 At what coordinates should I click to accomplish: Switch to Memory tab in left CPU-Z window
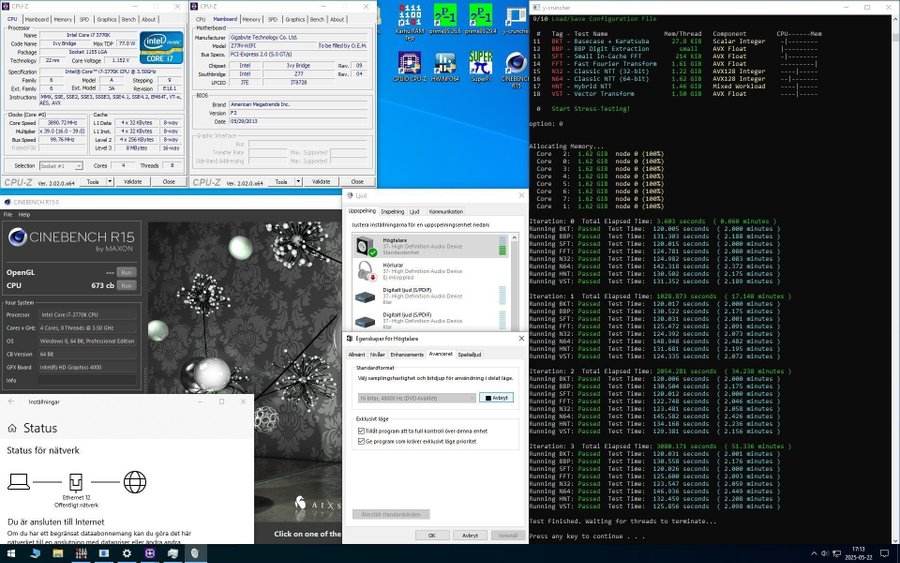click(x=63, y=19)
